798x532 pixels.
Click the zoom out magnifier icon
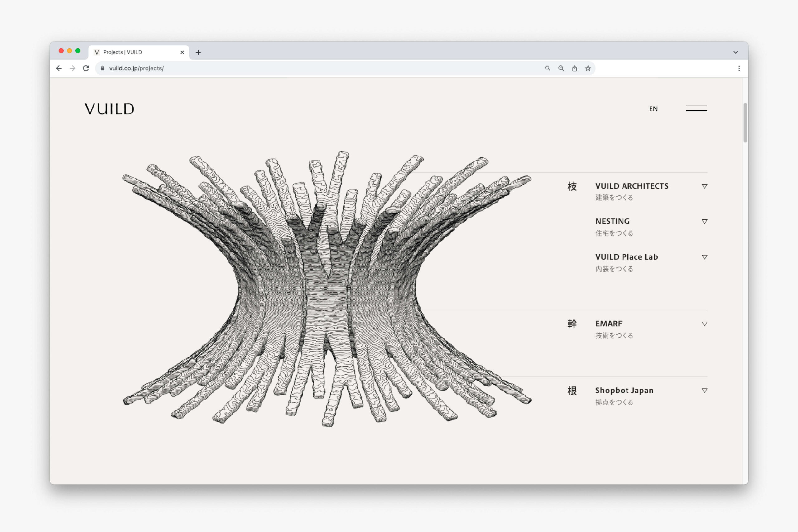pos(561,69)
